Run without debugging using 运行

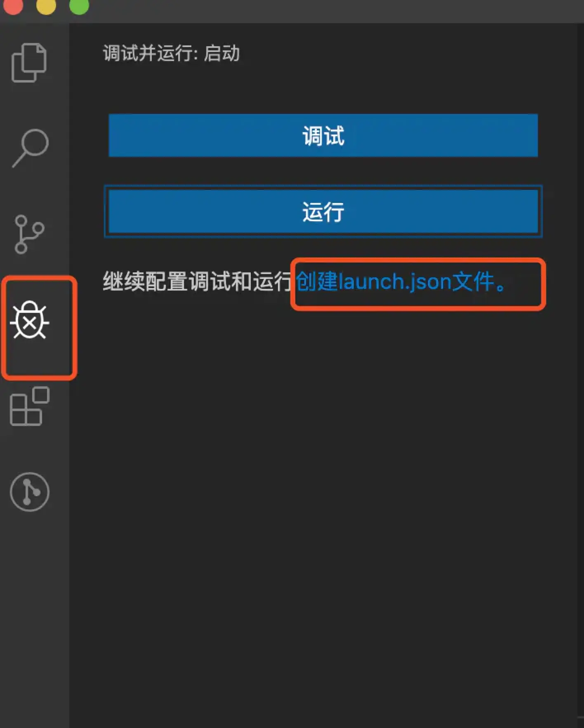(323, 211)
